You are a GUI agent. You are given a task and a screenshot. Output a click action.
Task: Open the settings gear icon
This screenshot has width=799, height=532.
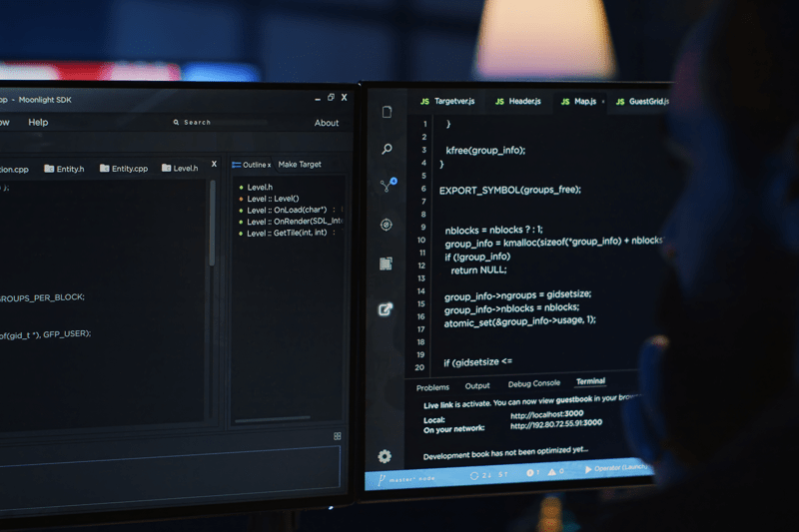[385, 456]
